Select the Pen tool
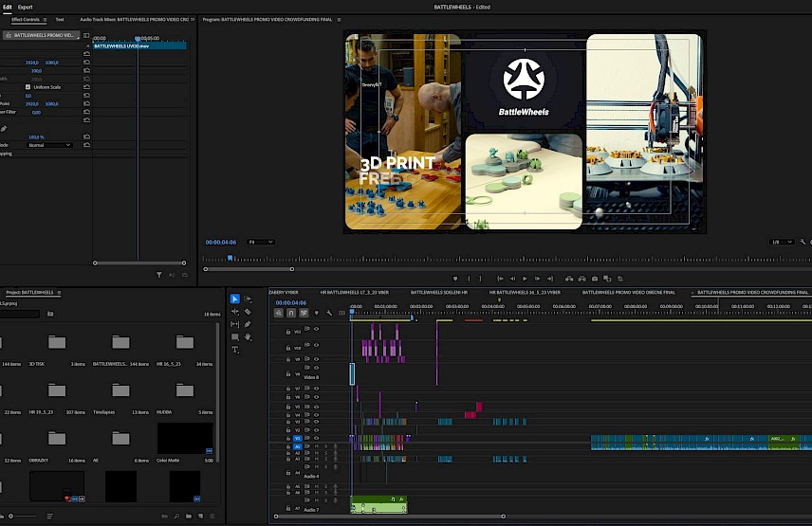The width and height of the screenshot is (812, 526). tap(248, 324)
